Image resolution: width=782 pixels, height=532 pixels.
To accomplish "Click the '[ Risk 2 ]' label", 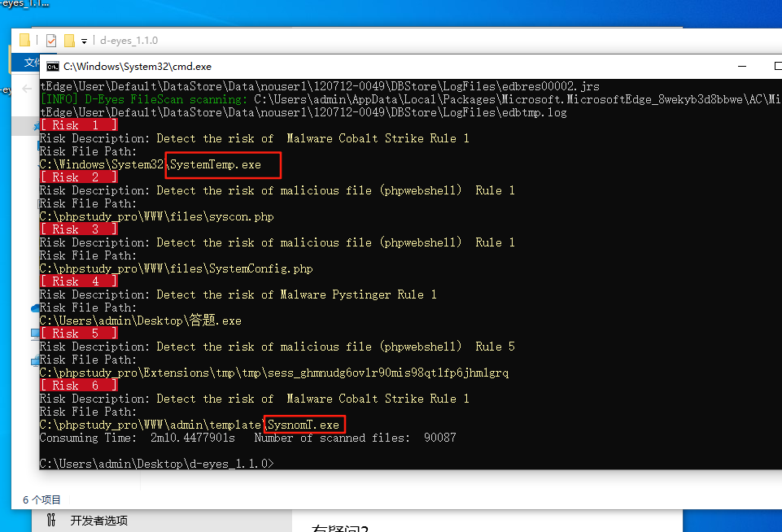I will coord(79,177).
